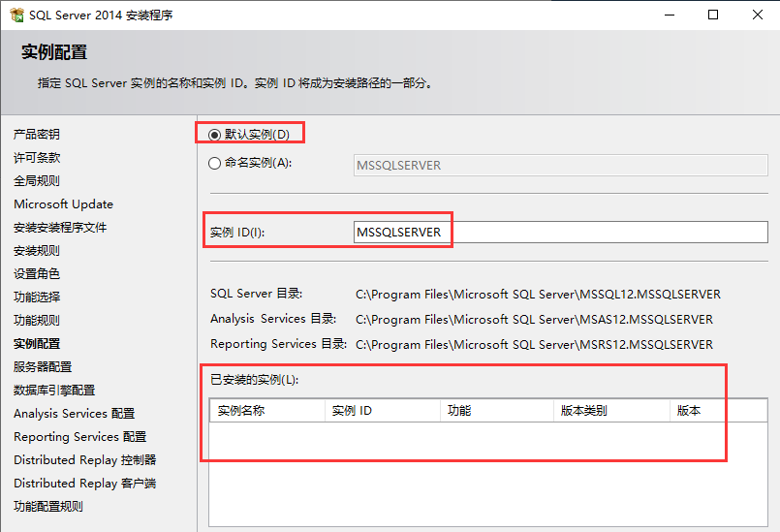Click the SQL Server 目录 label
This screenshot has width=780, height=532.
[256, 294]
